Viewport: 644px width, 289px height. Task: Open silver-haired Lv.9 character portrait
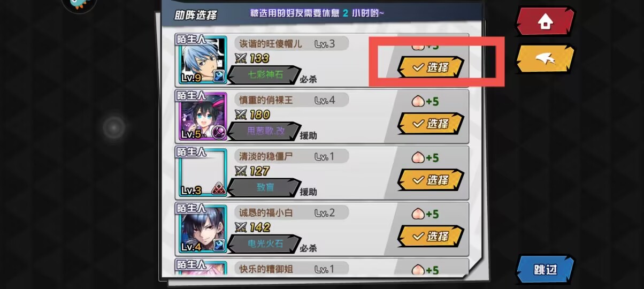(201, 59)
